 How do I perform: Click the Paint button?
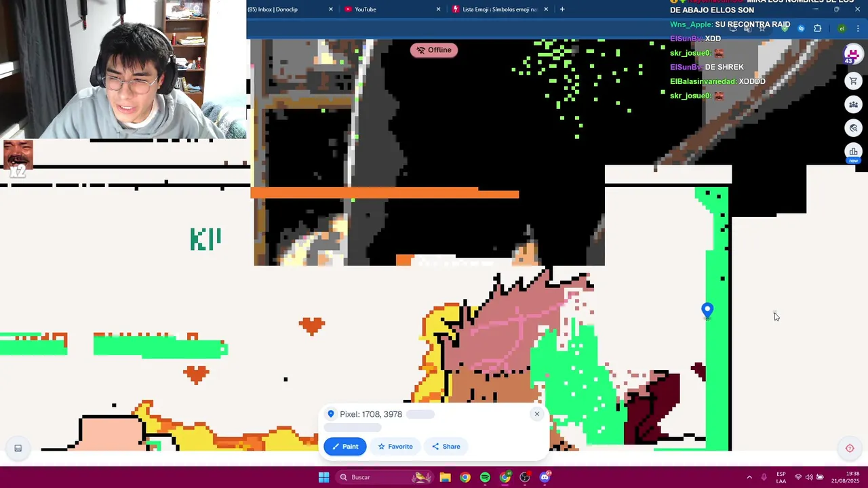(345, 447)
